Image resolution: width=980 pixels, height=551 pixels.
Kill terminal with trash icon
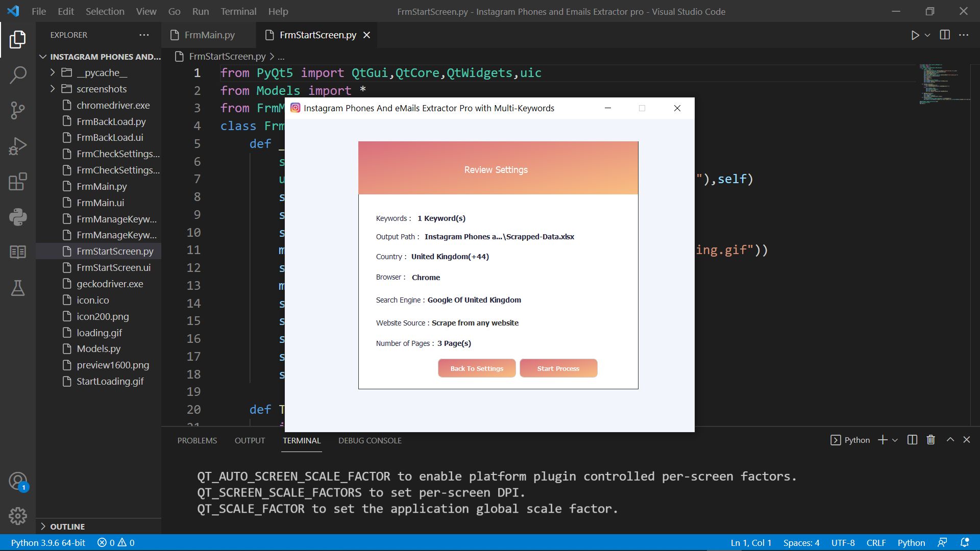[x=931, y=440]
